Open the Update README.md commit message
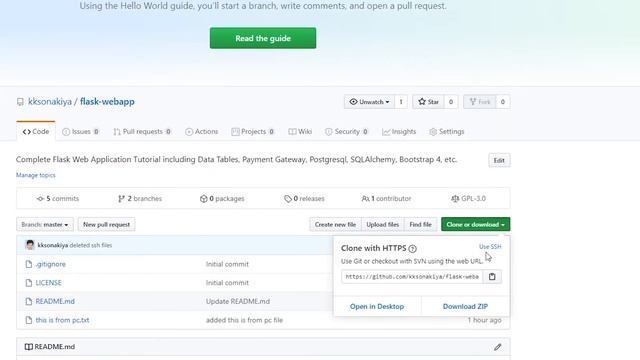The image size is (640, 360). click(238, 301)
